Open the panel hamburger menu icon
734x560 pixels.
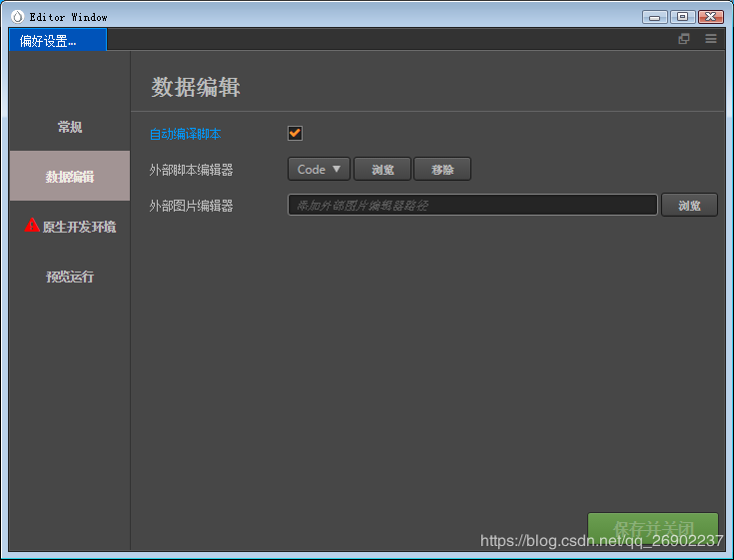click(711, 39)
